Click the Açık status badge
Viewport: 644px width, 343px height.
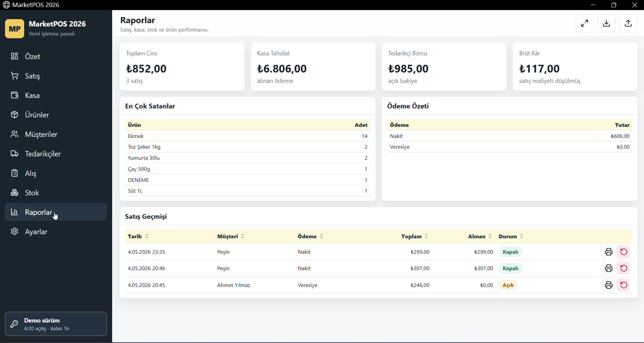(x=509, y=285)
